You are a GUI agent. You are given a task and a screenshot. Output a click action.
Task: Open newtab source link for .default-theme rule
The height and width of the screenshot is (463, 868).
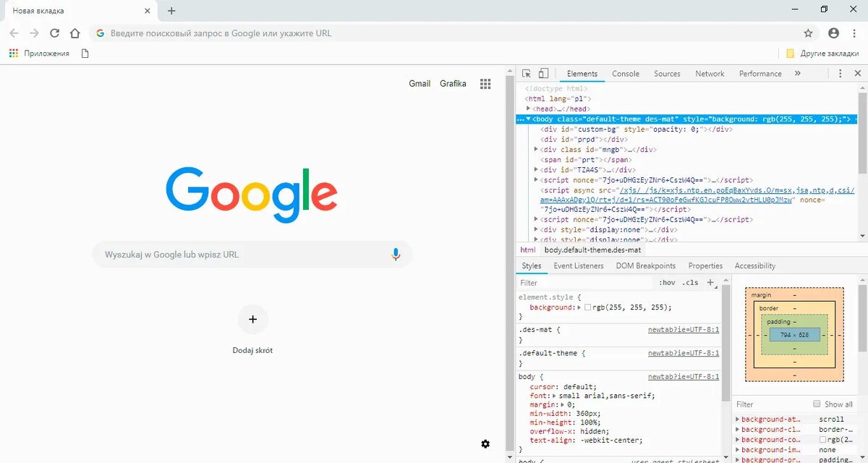point(684,354)
